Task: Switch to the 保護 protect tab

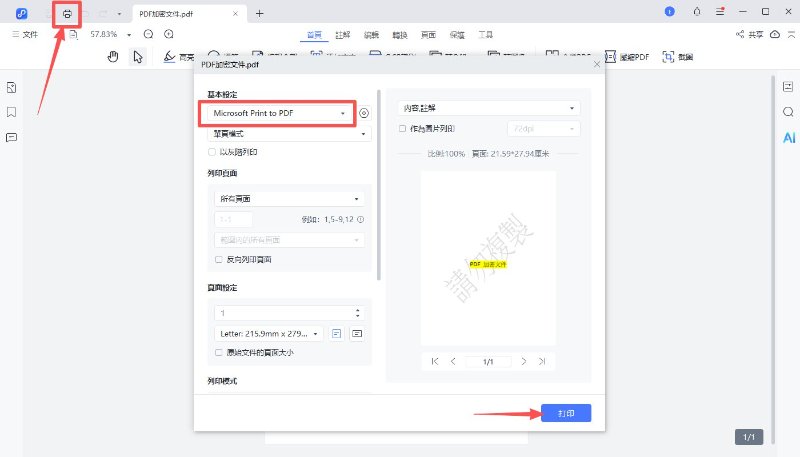Action: point(457,35)
